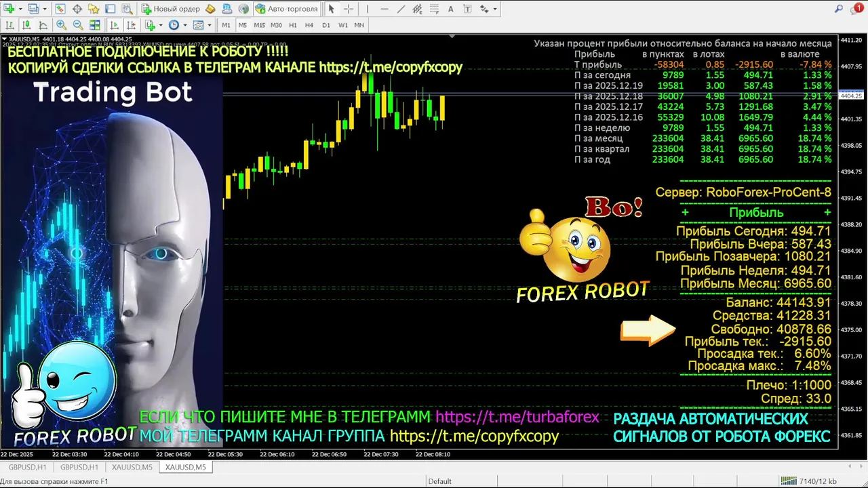Open the indicators list icon
Viewport: 868px width, 488px height.
point(150,25)
